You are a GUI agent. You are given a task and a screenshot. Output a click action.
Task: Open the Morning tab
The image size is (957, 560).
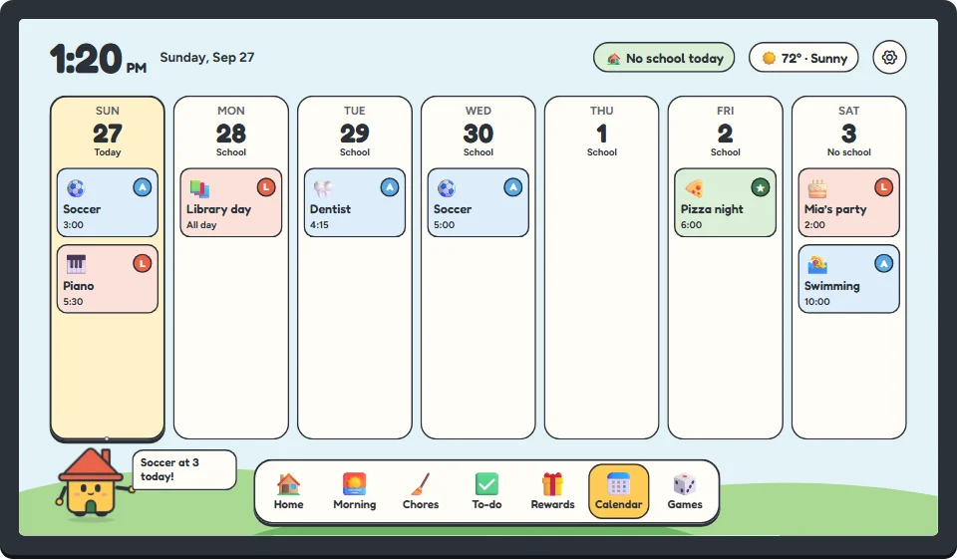pyautogui.click(x=355, y=491)
